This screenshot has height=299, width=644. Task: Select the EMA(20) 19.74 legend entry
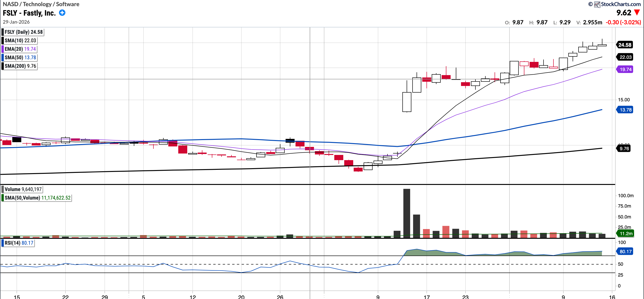click(20, 49)
